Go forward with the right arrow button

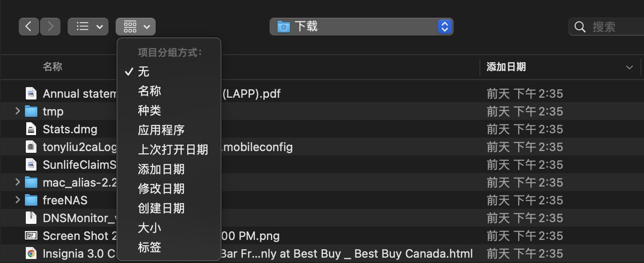[x=50, y=27]
